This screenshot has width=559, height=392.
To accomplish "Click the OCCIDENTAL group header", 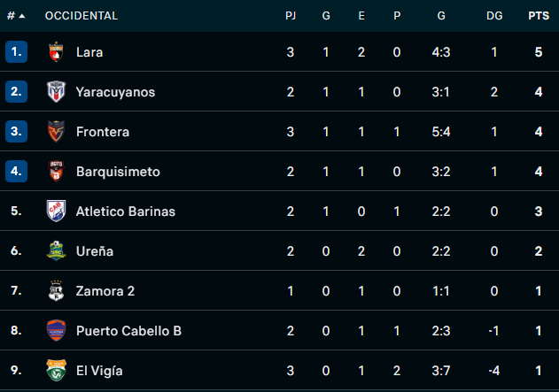I will click(x=81, y=16).
